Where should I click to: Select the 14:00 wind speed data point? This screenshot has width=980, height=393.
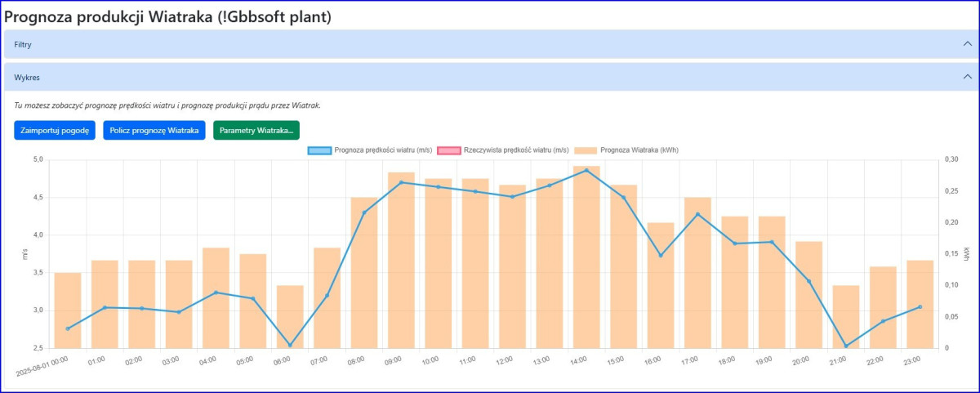click(586, 171)
